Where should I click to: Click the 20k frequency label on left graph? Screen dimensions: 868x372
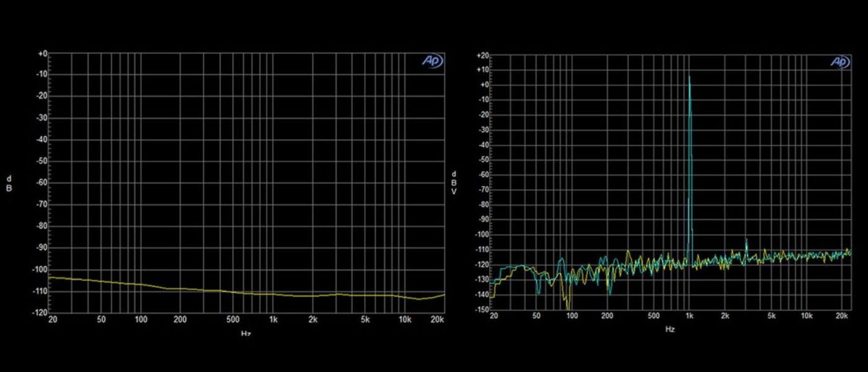point(438,320)
